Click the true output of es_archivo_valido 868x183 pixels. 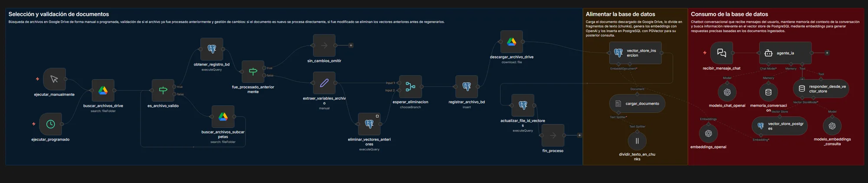tap(174, 87)
